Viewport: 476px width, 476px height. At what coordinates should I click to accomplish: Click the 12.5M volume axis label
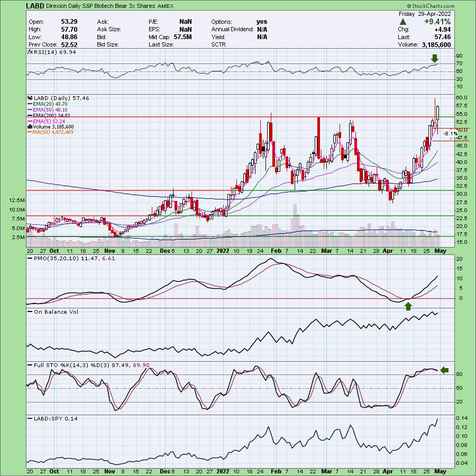17,200
